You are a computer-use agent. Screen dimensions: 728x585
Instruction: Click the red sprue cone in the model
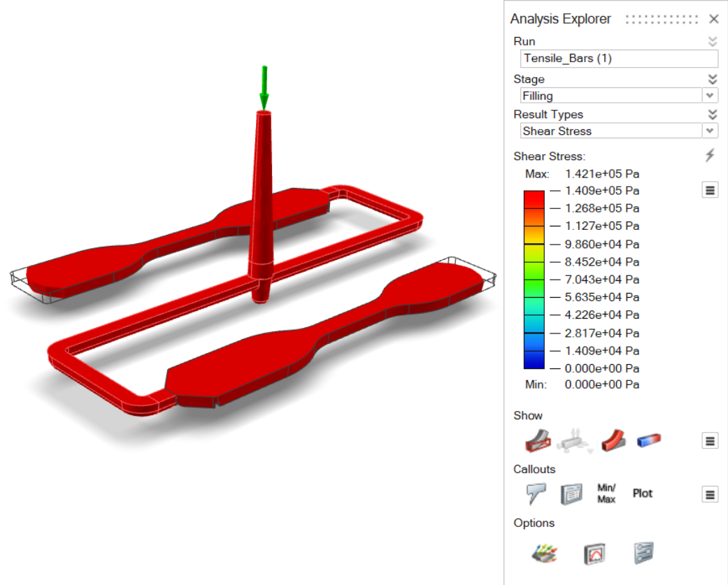262,195
